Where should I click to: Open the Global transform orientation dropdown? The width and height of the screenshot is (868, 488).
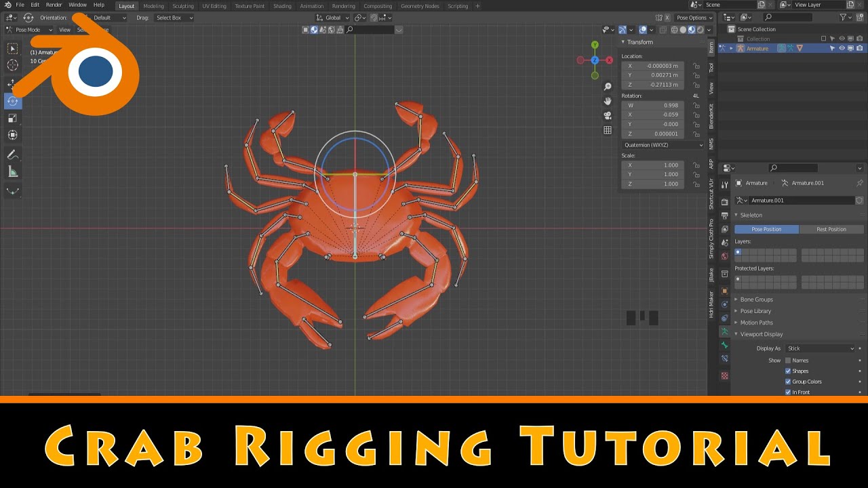[x=332, y=18]
